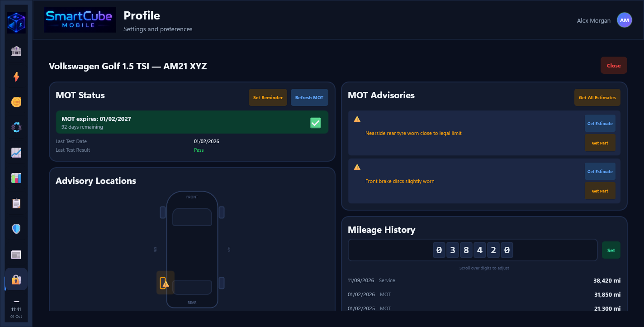644x327 pixels.
Task: Close the vehicle details panel
Action: click(x=614, y=65)
